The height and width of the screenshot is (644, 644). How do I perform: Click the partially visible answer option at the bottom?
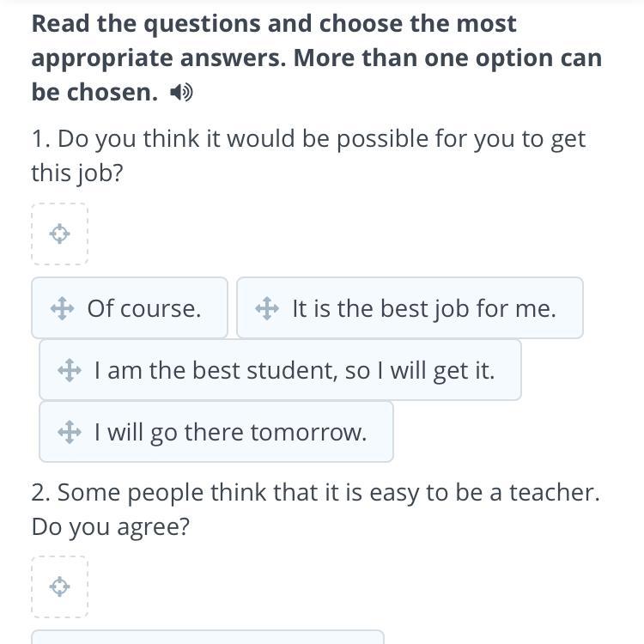pyautogui.click(x=208, y=636)
